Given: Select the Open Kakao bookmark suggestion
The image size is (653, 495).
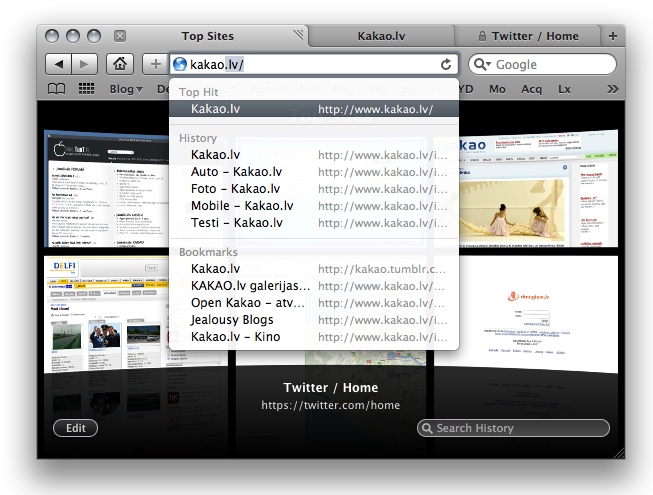Looking at the screenshot, I should tap(314, 303).
